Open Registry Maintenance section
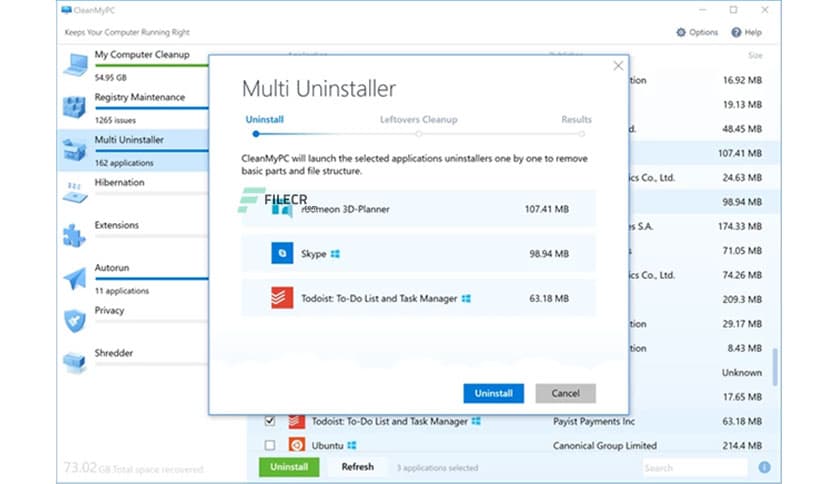This screenshot has height=484, width=836. pyautogui.click(x=140, y=97)
